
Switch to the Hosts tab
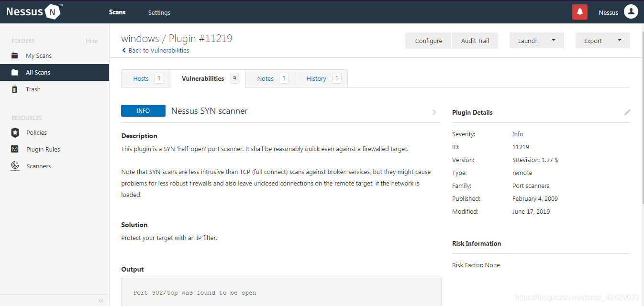click(x=145, y=78)
